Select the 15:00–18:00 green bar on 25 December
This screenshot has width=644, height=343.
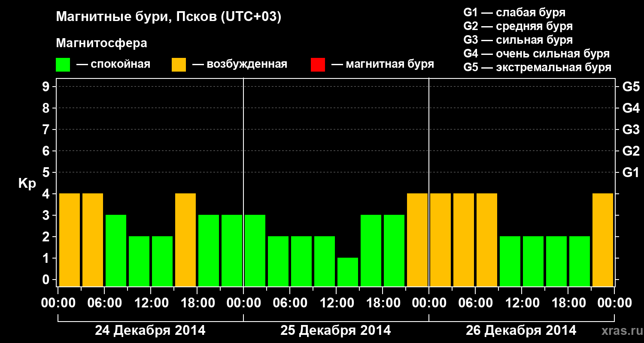click(371, 250)
